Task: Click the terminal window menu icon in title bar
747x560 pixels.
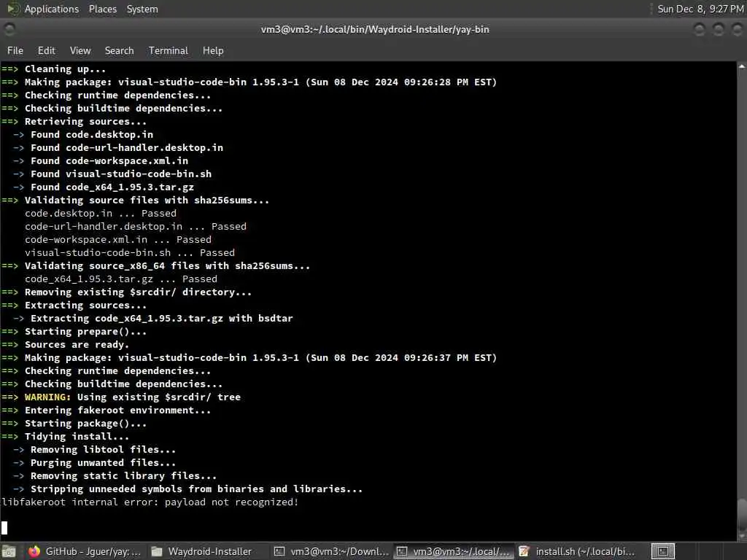Action: (x=9, y=29)
